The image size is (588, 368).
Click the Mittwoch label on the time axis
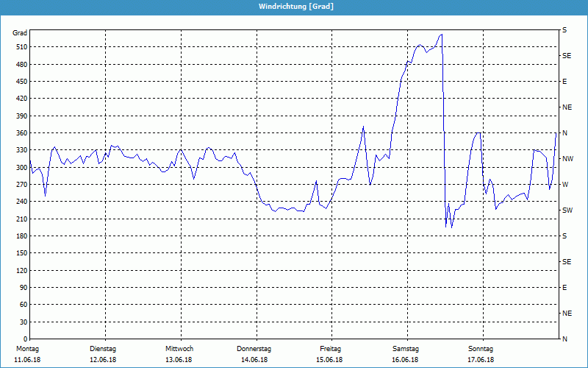point(179,348)
